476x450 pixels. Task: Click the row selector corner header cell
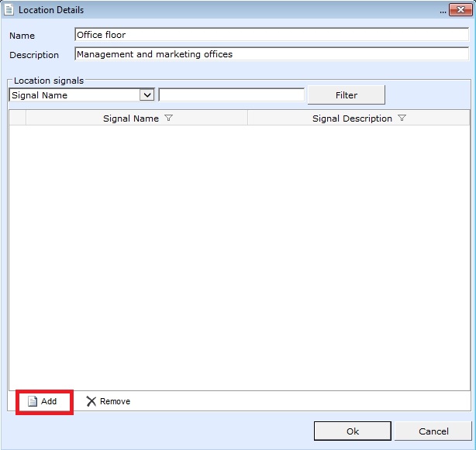17,118
